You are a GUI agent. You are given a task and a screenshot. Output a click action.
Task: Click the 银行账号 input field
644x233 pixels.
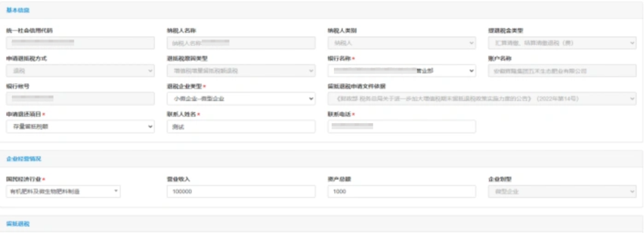point(80,99)
